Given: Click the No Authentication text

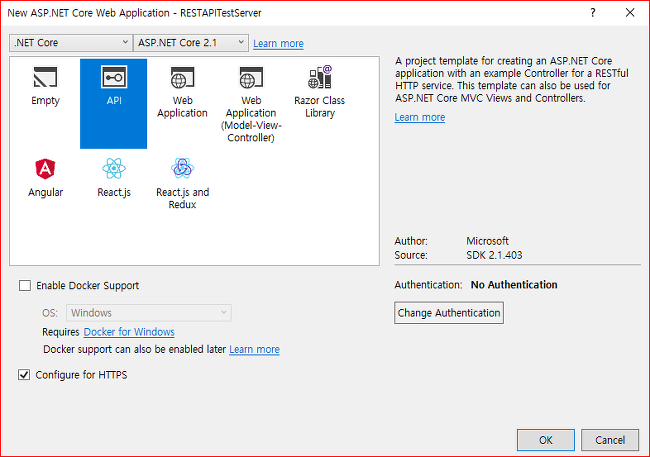Looking at the screenshot, I should click(x=514, y=285).
